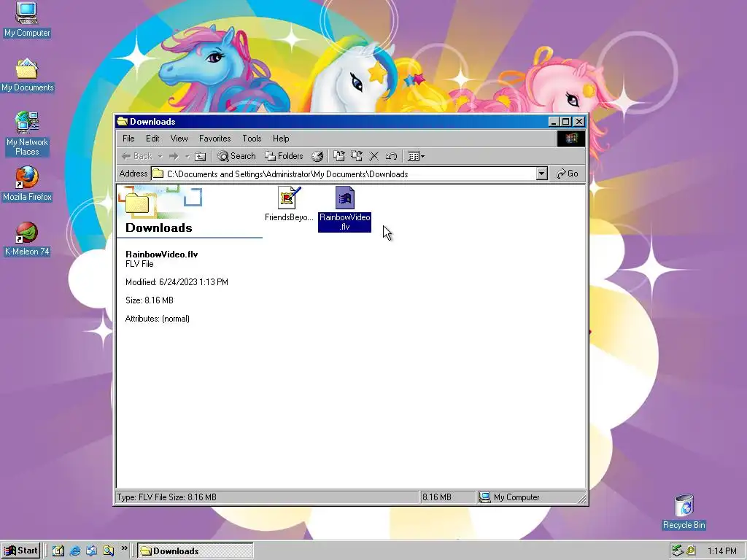Open the File menu

coord(128,139)
